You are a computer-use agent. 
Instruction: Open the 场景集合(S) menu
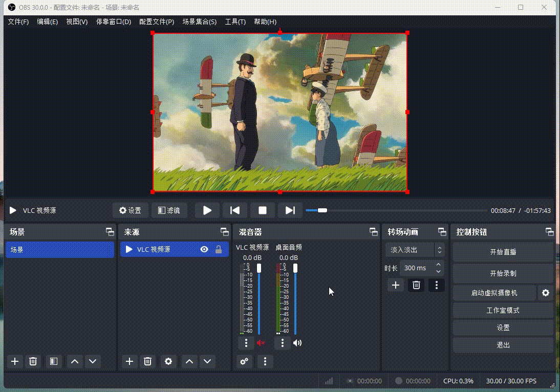pyautogui.click(x=199, y=22)
